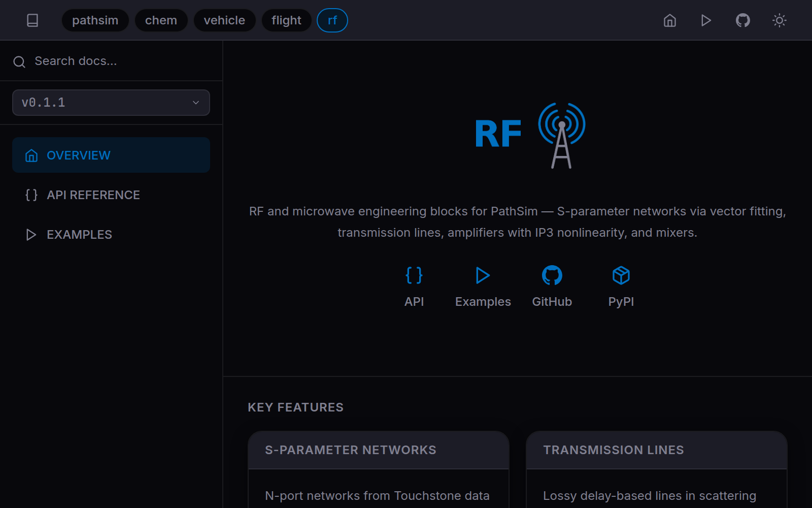Click the Search docs input field
812x508 pixels.
(x=76, y=60)
